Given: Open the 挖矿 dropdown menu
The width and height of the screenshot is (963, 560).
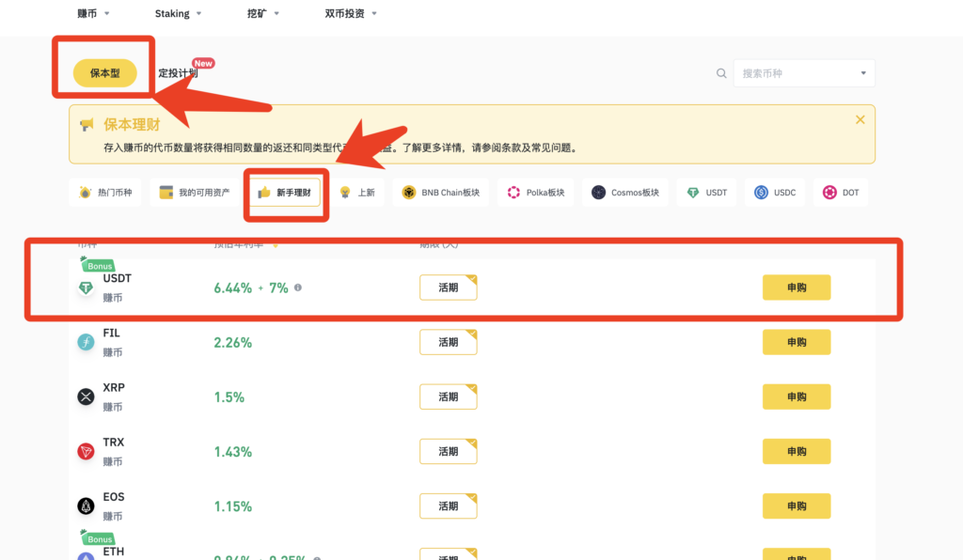Looking at the screenshot, I should pos(263,13).
